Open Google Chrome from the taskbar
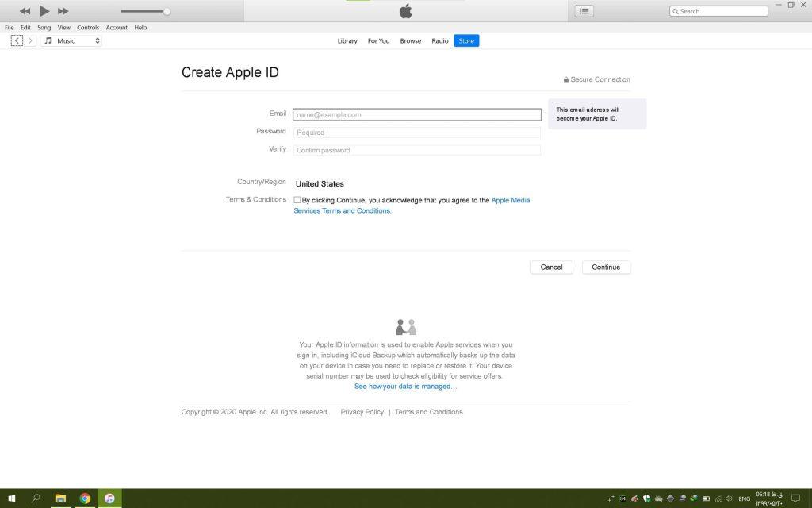 pyautogui.click(x=85, y=498)
